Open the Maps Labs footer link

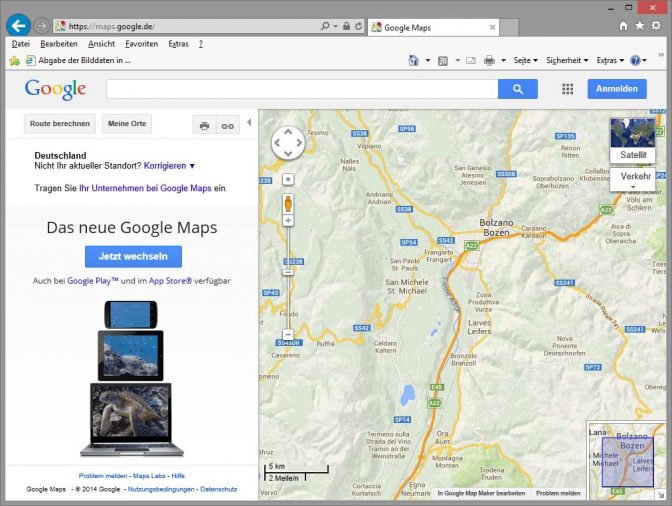click(x=149, y=476)
